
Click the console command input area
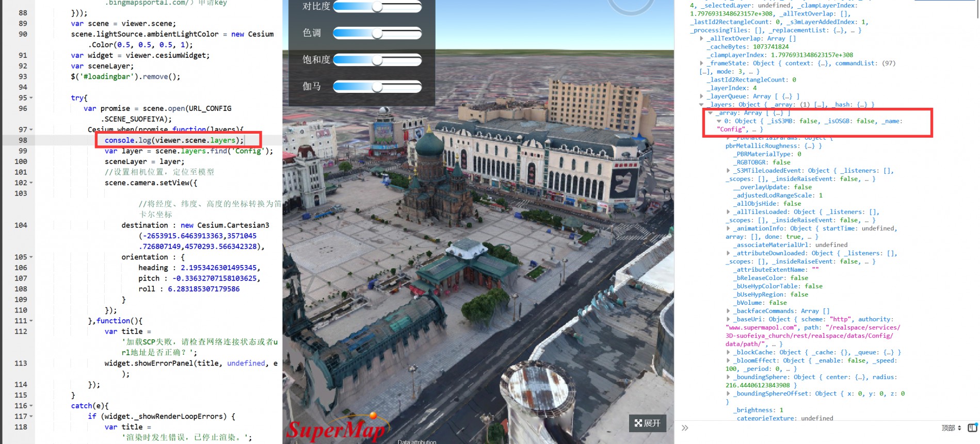813,428
